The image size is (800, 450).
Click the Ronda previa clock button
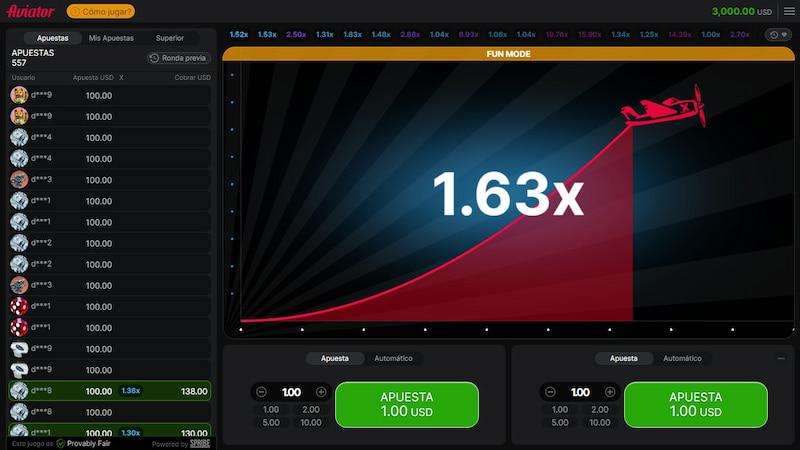[x=178, y=58]
